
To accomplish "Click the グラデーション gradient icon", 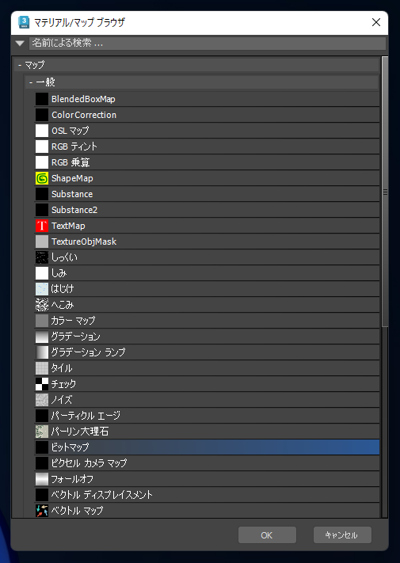I will (x=42, y=336).
